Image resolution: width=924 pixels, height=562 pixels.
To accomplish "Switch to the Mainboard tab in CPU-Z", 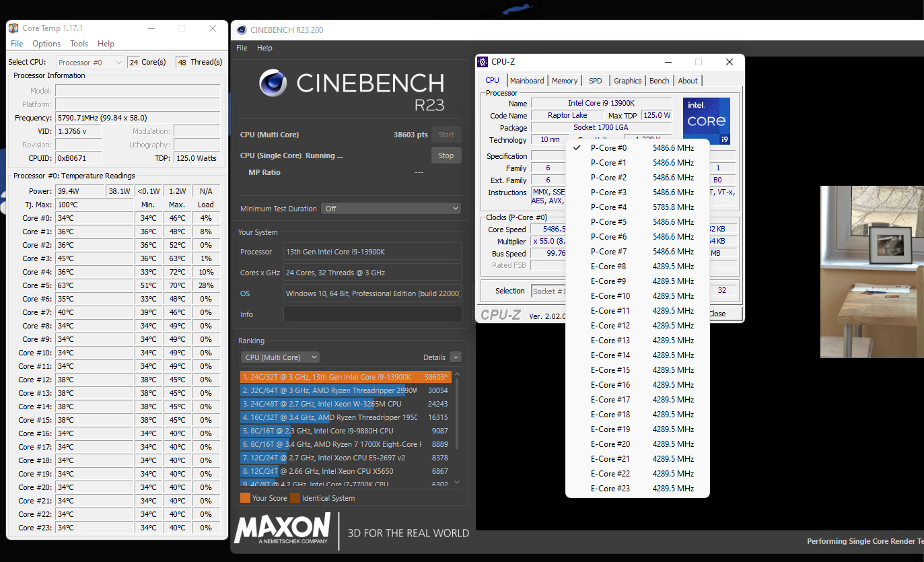I will pos(527,81).
